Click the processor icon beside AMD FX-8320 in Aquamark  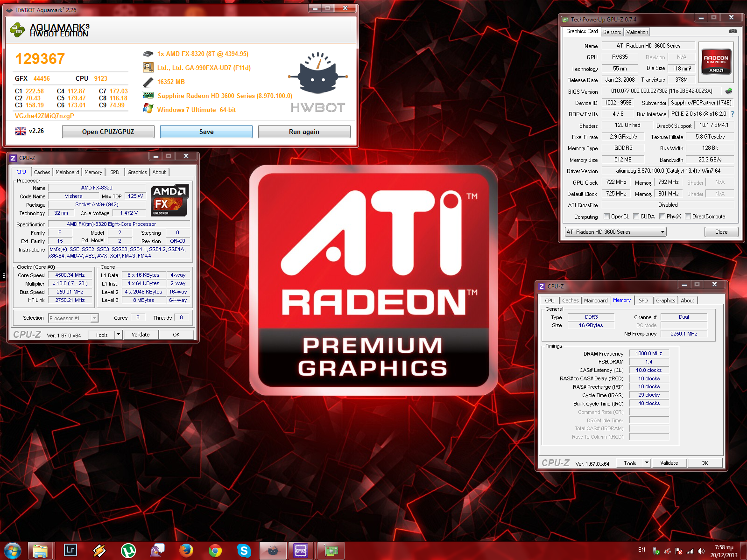click(x=148, y=54)
